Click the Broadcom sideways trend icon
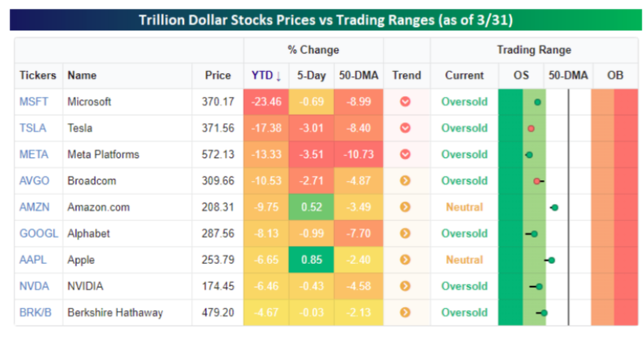Viewport: 644px width, 337px height. (x=406, y=181)
